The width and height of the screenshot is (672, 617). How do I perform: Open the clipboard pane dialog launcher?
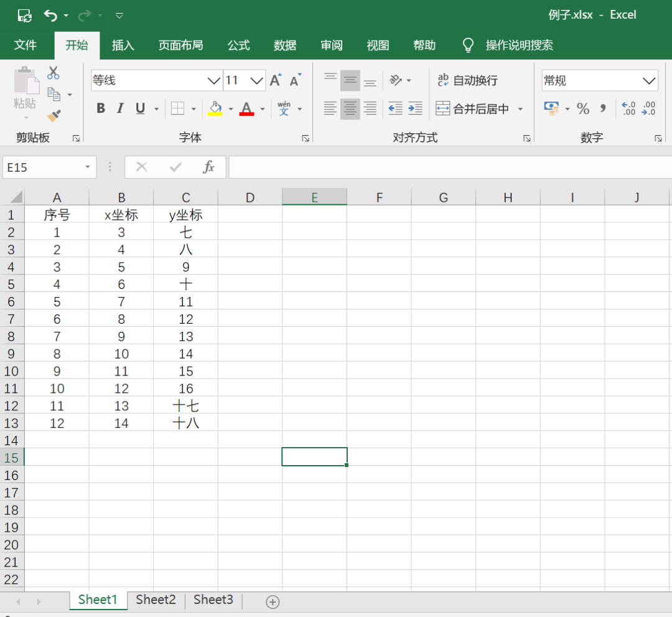click(x=77, y=138)
